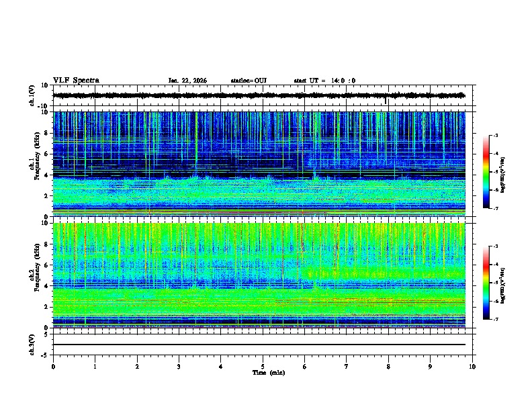Click the "-7" label on ch.2 color scale
This screenshot has width=532, height=411.
point(496,319)
